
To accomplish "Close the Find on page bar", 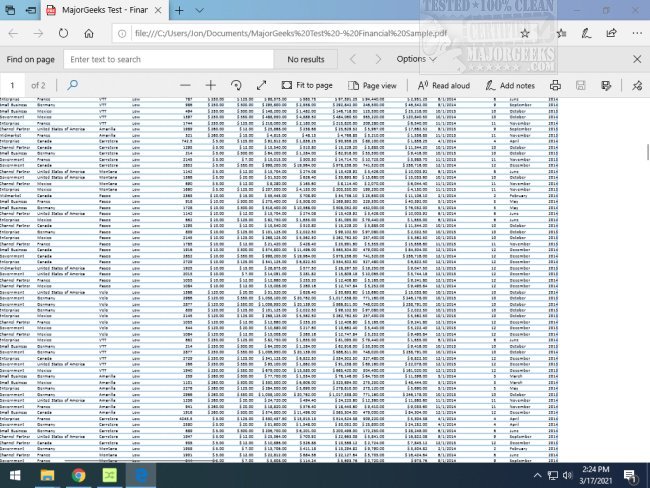I will tap(637, 59).
